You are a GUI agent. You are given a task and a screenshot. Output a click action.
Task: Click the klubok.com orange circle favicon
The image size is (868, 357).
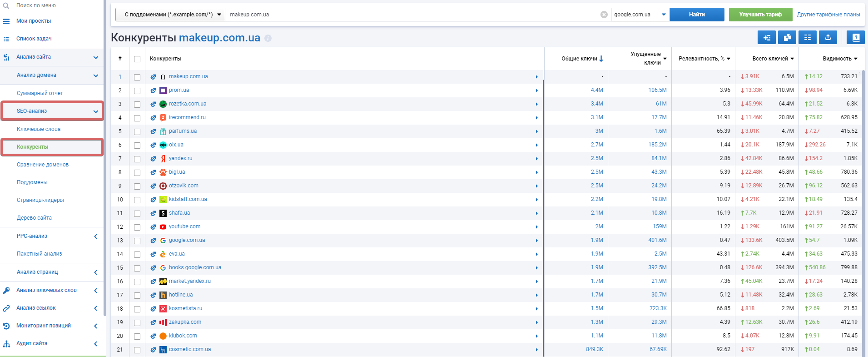point(163,336)
